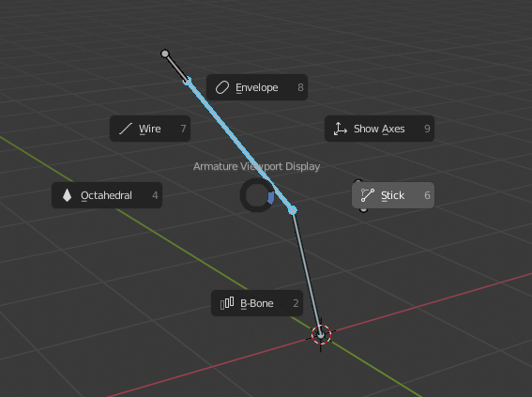532x397 pixels.
Task: Click the Armature Viewport Display title
Action: [x=256, y=166]
